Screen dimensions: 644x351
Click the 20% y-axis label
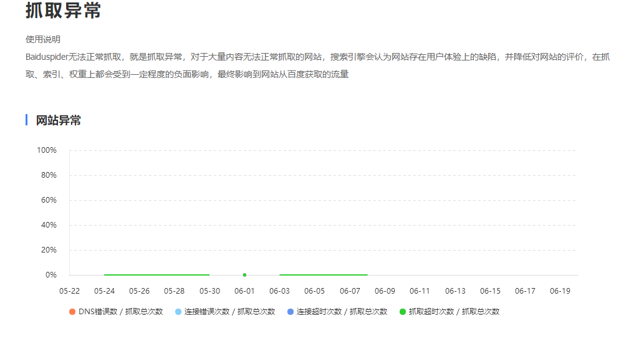(x=49, y=250)
